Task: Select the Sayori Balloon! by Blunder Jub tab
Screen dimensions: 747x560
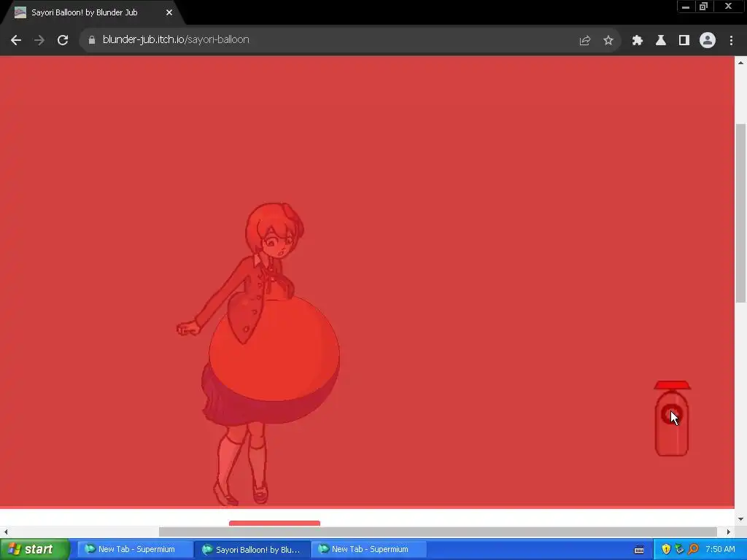Action: 93,13
